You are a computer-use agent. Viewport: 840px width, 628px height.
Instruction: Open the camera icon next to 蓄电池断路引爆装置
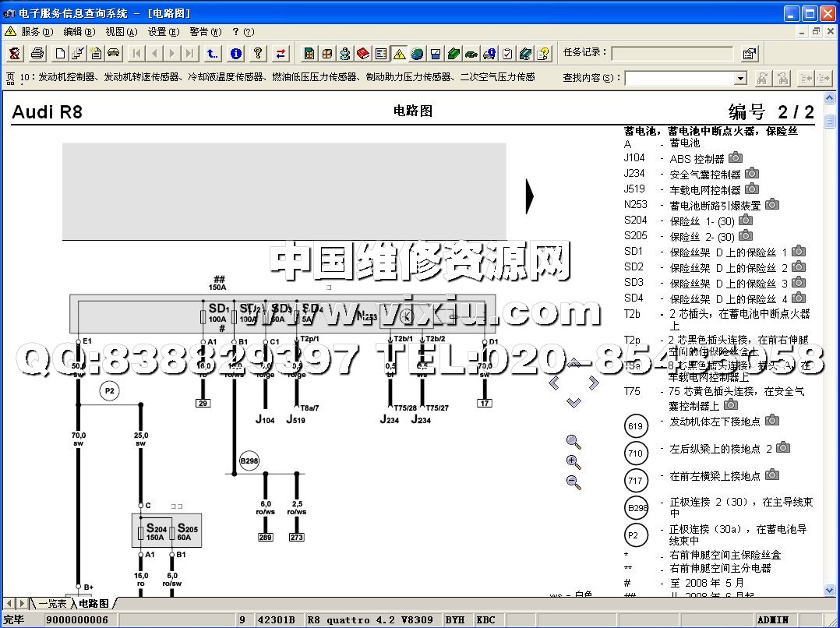pyautogui.click(x=772, y=204)
